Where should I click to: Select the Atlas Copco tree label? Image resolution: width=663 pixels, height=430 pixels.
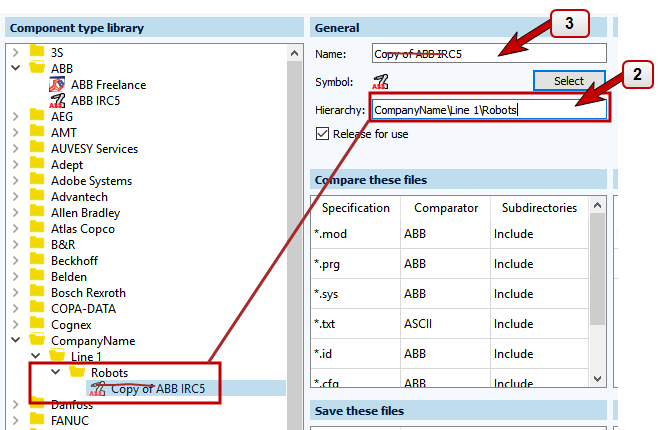pyautogui.click(x=83, y=229)
